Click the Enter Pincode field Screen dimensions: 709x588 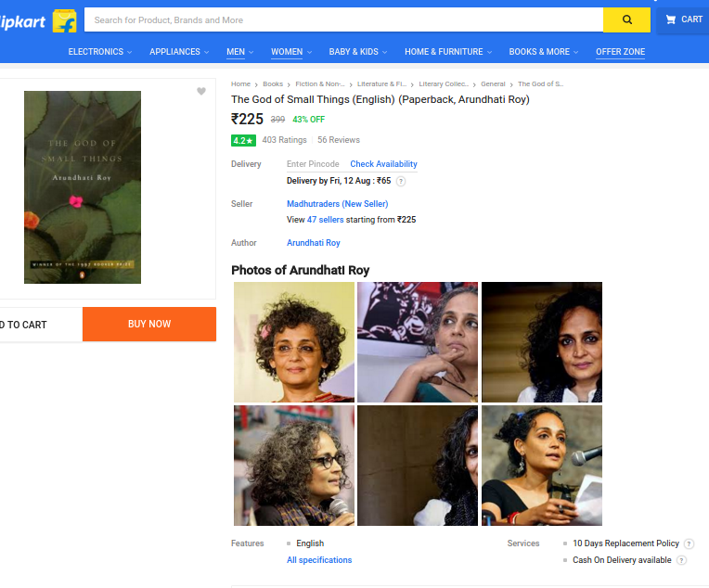pos(313,164)
